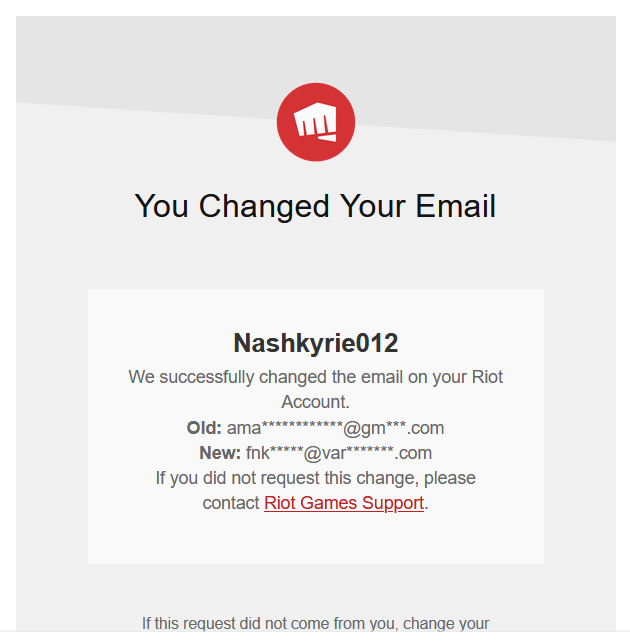Image resolution: width=630 pixels, height=643 pixels.
Task: Click the bold "Old:" label
Action: (204, 428)
